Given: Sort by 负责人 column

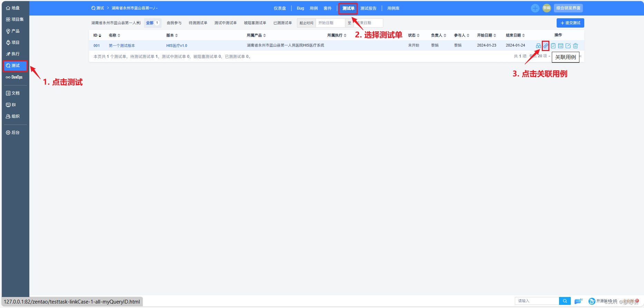Looking at the screenshot, I should (x=439, y=35).
